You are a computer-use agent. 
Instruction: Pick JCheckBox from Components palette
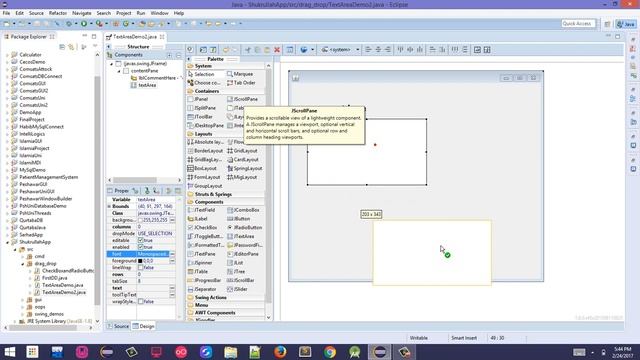pos(202,227)
